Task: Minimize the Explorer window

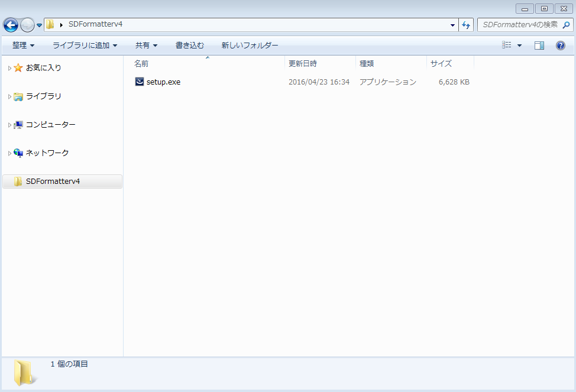Action: [x=525, y=8]
